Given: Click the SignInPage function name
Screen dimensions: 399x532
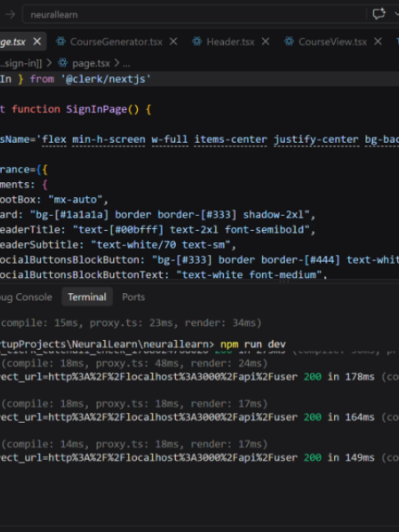Looking at the screenshot, I should [96, 109].
